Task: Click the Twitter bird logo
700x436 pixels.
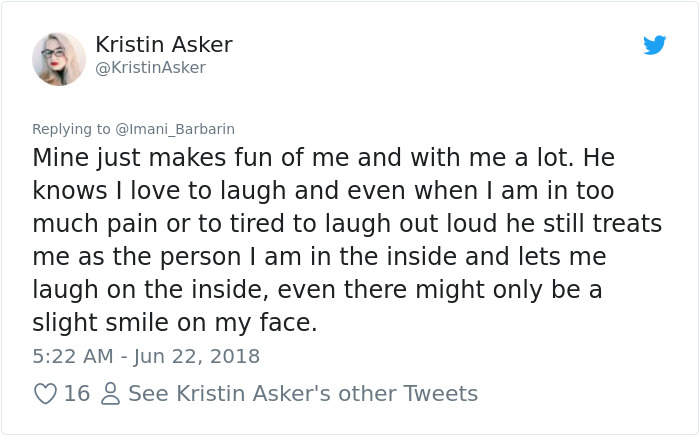Action: 654,45
